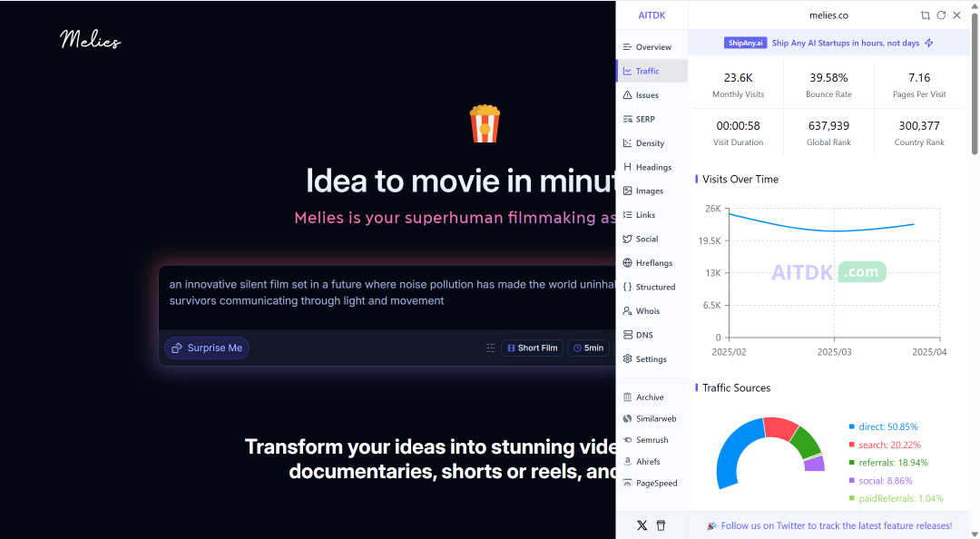The image size is (980, 539).
Task: Click into the movie idea text field
Action: click(x=387, y=297)
